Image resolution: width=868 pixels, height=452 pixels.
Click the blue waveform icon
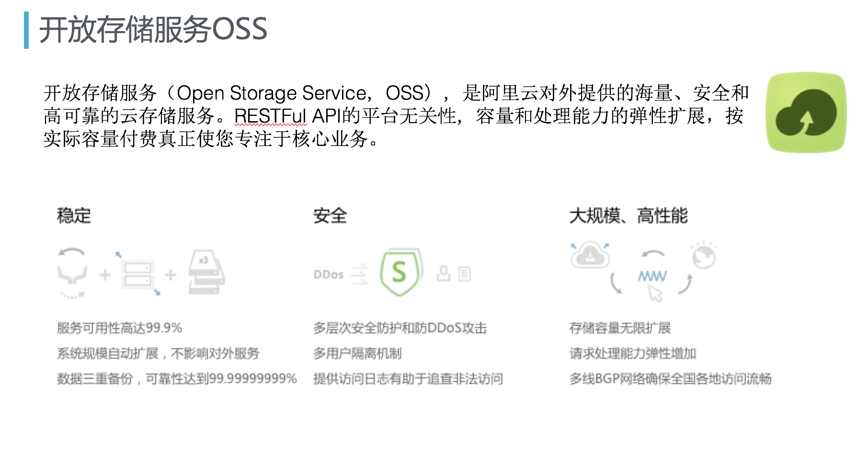(x=652, y=276)
